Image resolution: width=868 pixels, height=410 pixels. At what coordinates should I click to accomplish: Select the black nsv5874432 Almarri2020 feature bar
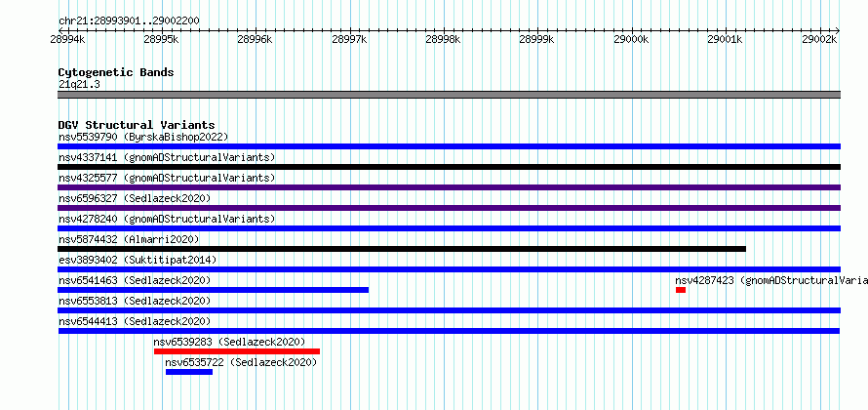click(x=402, y=249)
